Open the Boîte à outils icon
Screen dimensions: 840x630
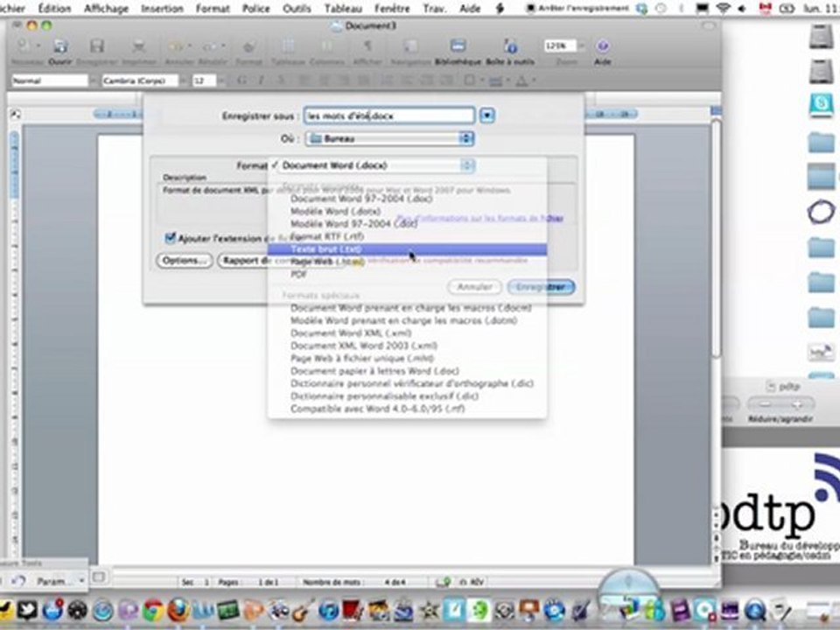510,46
